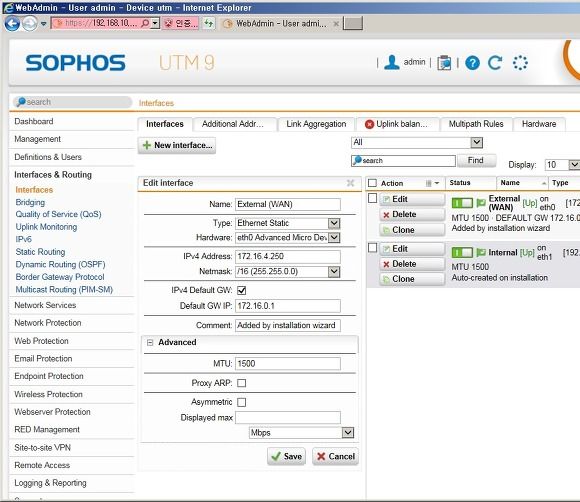The image size is (580, 502).
Task: Click Delete for External (WAN) interface
Action: [x=412, y=215]
